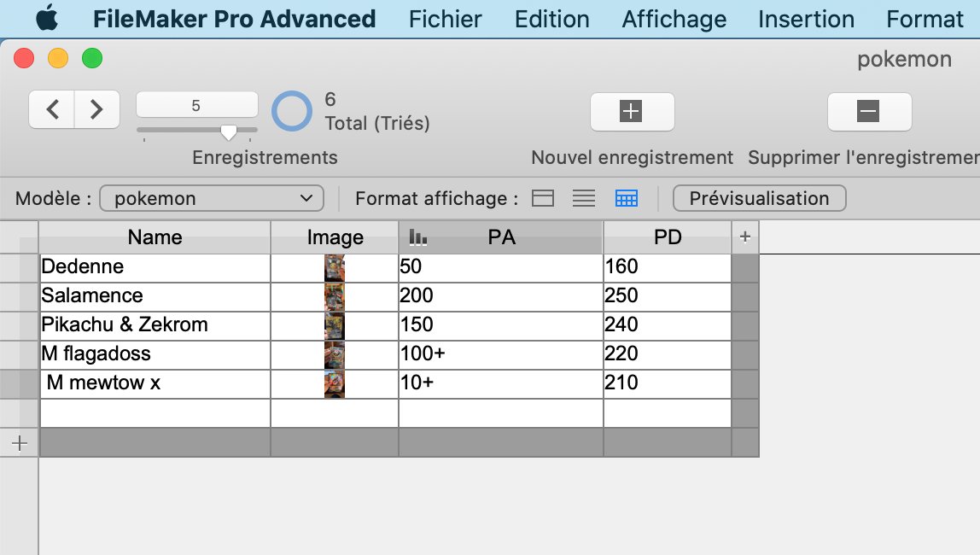Open the Fichier menu

tap(445, 19)
